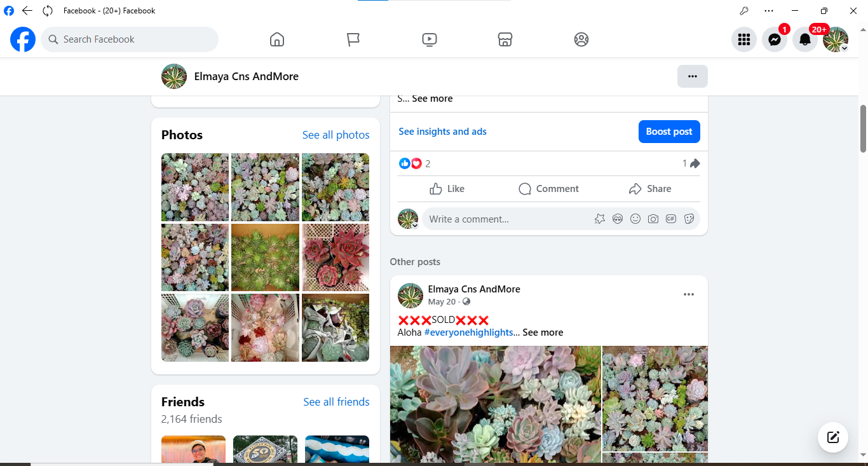Open the post privacy globe icon
Viewport: 868px width, 466px height.
tap(466, 302)
